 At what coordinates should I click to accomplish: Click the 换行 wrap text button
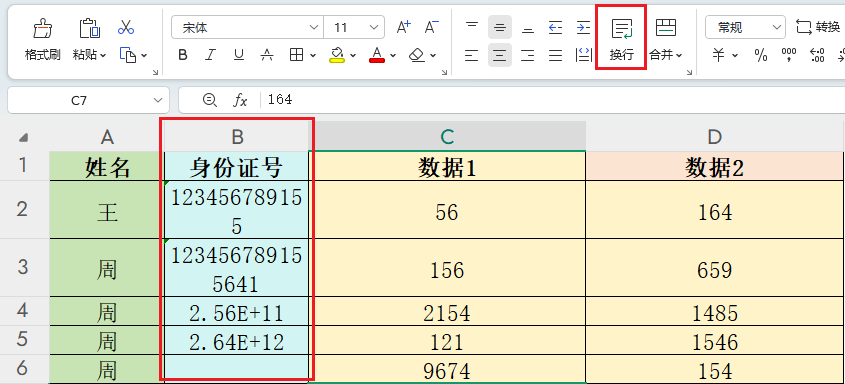(621, 38)
